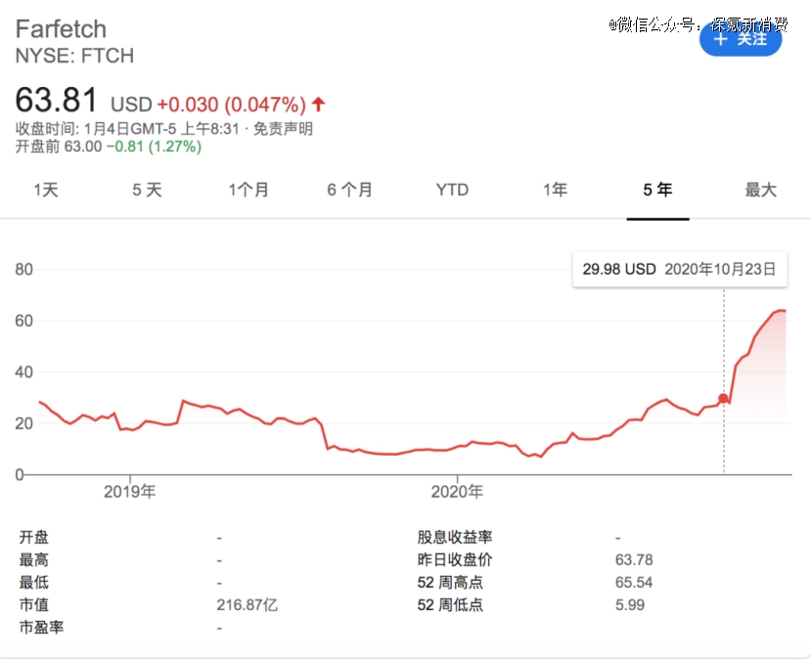Click the +0.030 (0.047%) change value
Viewport: 812px width, 660px height.
(x=232, y=105)
